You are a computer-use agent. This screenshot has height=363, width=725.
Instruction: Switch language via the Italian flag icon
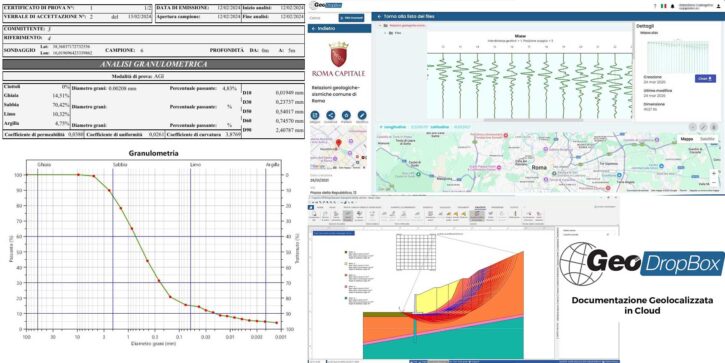664,6
